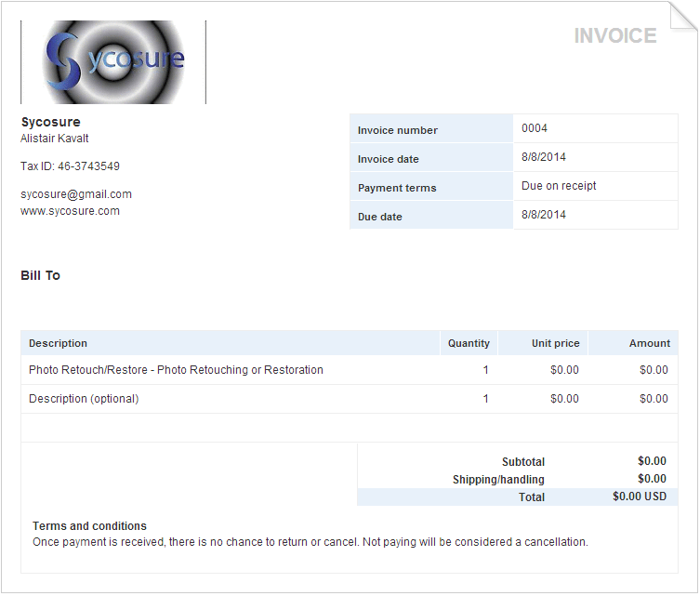Screen dimensions: 700x596
Task: Select the $0.00 USD total value
Action: [x=640, y=497]
